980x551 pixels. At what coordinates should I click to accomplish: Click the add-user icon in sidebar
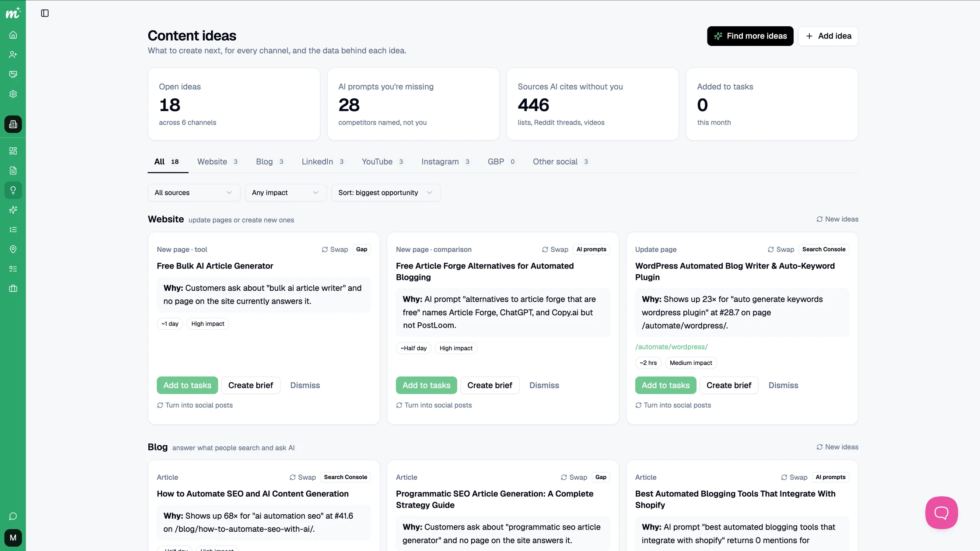tap(13, 55)
